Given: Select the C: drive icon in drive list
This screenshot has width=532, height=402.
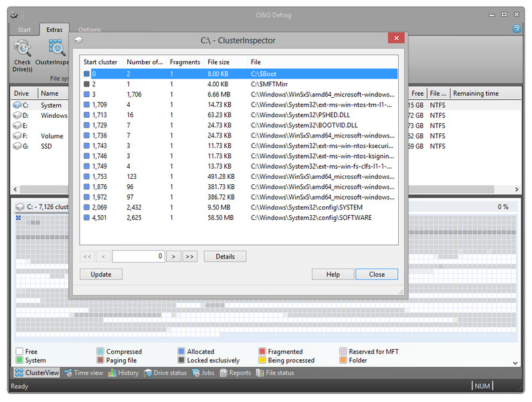Looking at the screenshot, I should (x=17, y=105).
